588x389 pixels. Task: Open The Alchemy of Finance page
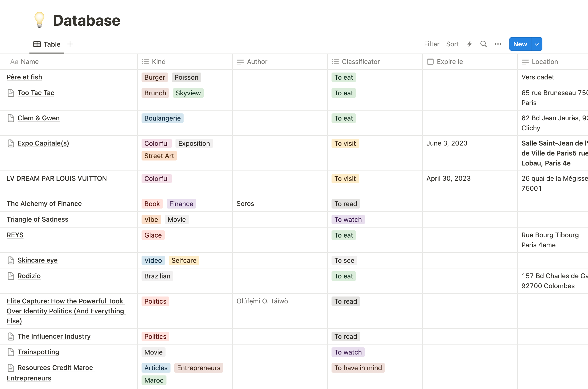click(44, 204)
